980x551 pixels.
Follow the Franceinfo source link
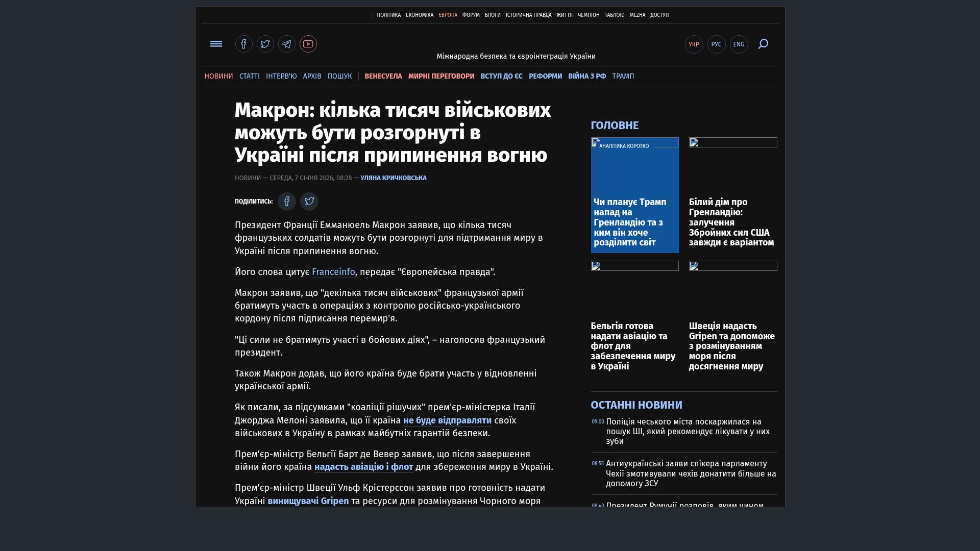click(333, 272)
